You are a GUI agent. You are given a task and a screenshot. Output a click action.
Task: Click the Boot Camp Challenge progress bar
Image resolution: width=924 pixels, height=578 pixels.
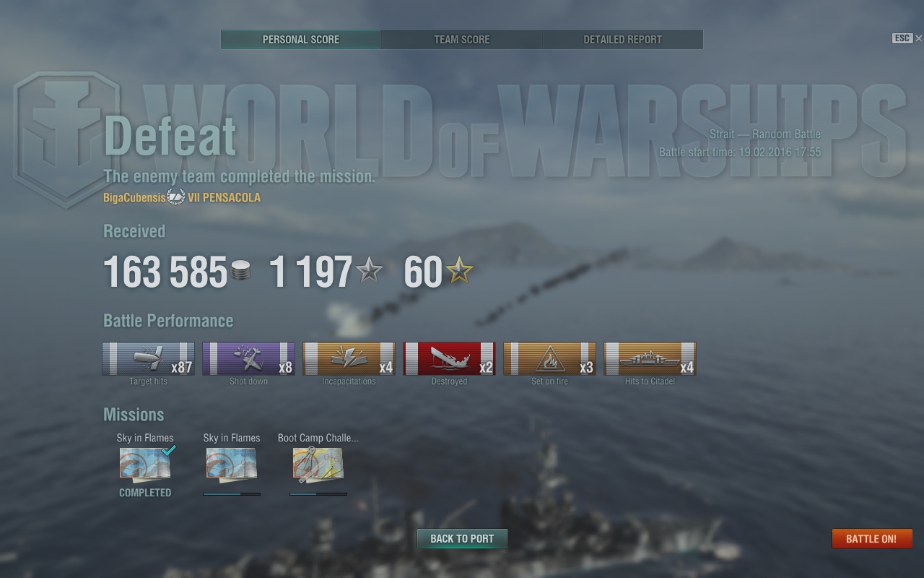(318, 494)
